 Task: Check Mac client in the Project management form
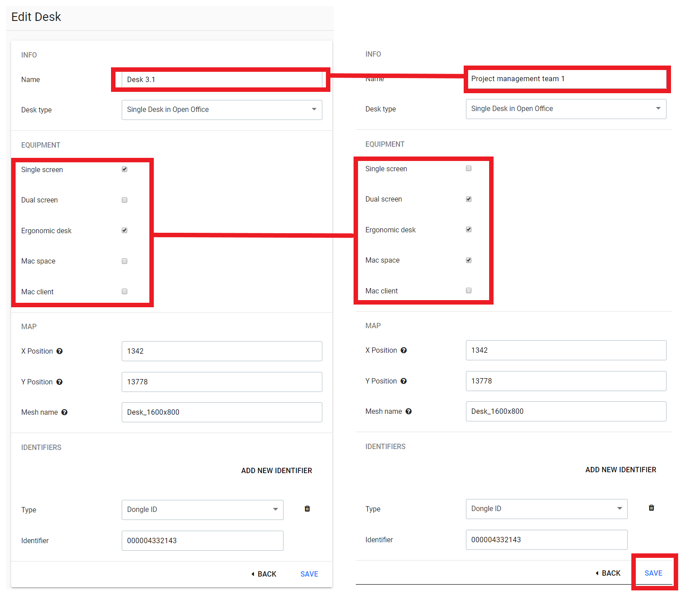point(469,291)
